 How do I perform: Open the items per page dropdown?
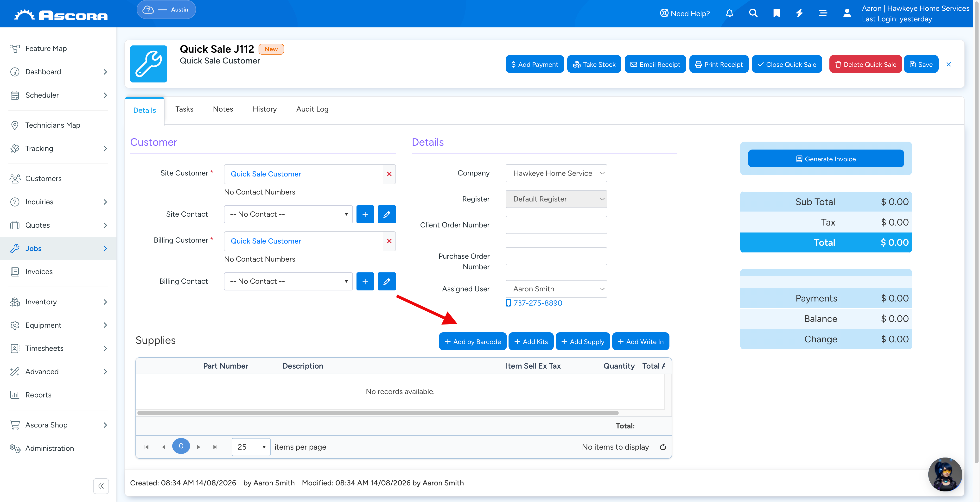(251, 447)
